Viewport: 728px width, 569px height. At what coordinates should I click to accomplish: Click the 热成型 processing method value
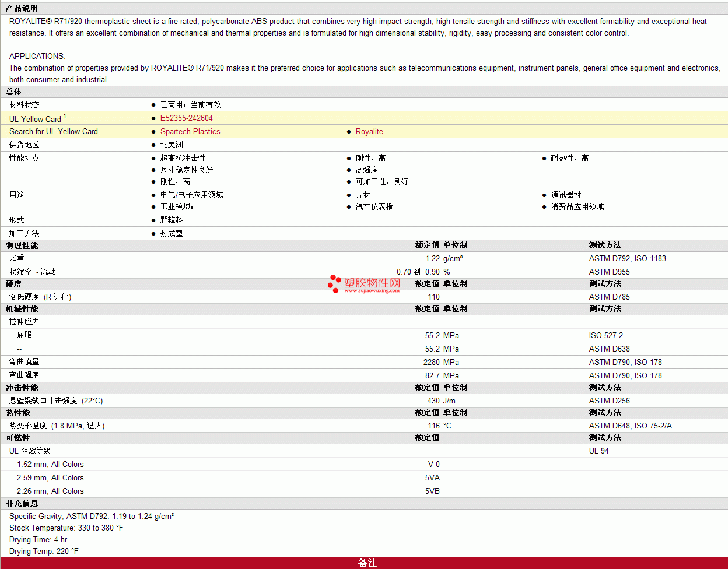tap(171, 233)
